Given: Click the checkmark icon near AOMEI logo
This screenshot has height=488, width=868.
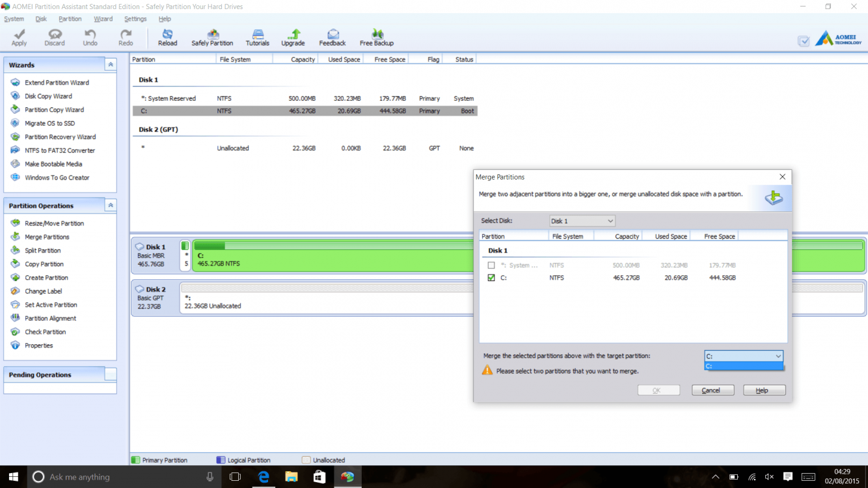Looking at the screenshot, I should pyautogui.click(x=804, y=41).
